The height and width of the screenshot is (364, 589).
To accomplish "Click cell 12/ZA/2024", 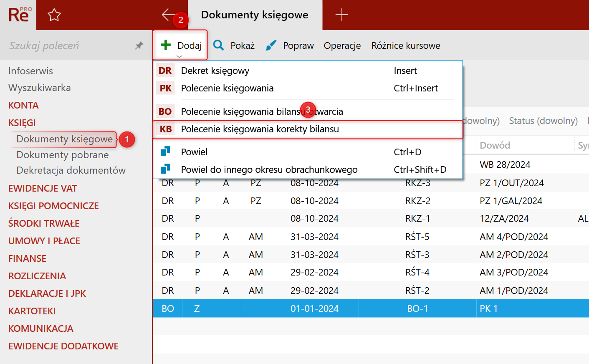I will pos(504,218).
